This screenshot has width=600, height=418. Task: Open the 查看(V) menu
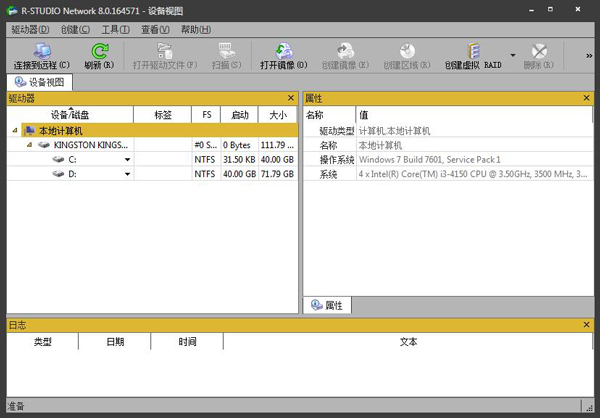155,29
